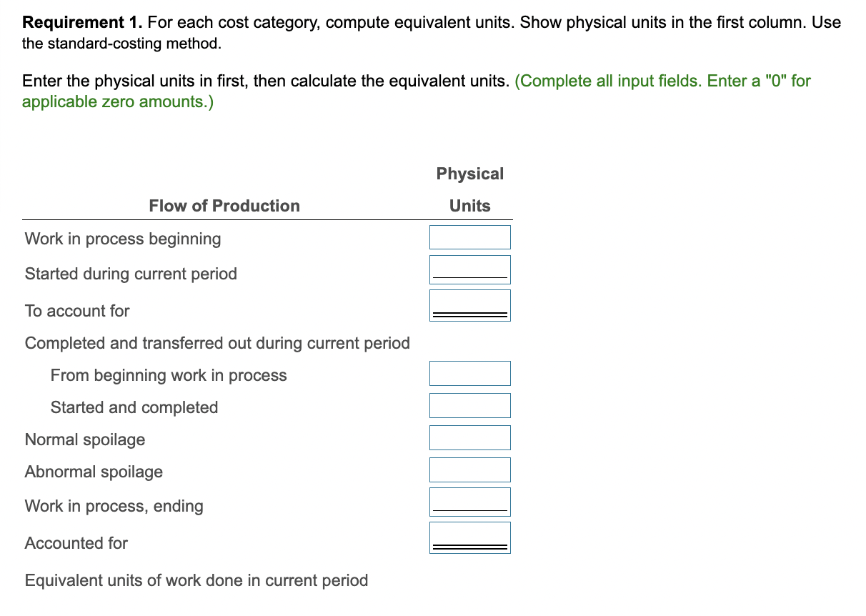Select the To account for row label
Screen dimensions: 866x616
(x=76, y=311)
